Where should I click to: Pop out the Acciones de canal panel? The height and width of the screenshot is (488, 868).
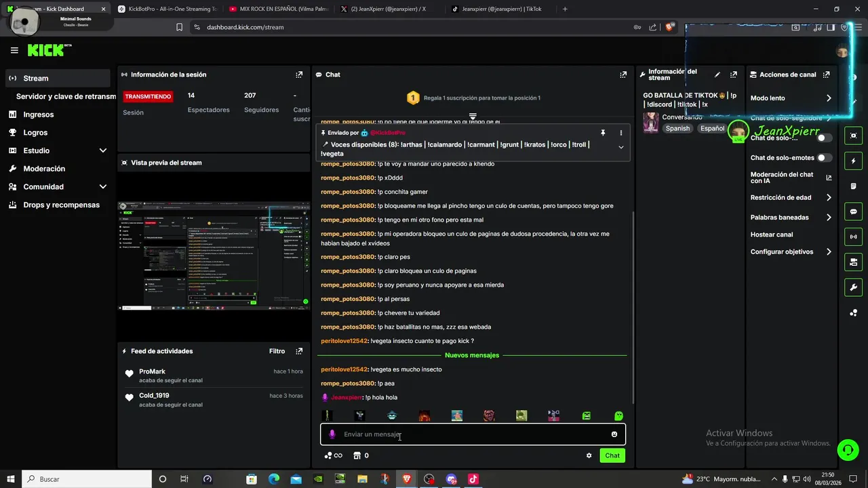(x=826, y=75)
